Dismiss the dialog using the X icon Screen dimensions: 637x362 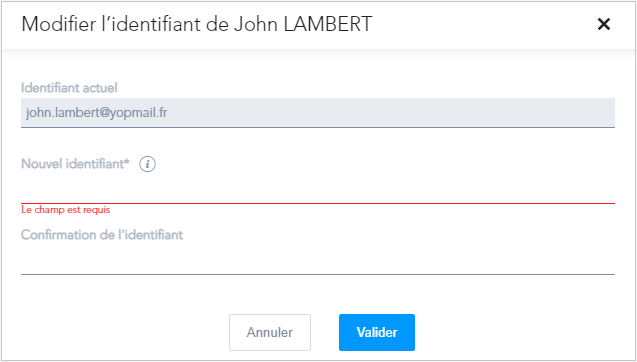pyautogui.click(x=604, y=24)
